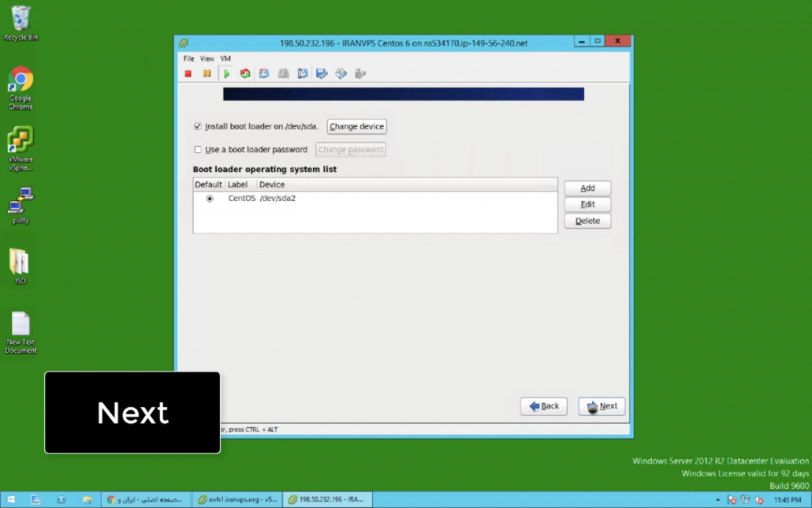Enable Use a boot loader password
The height and width of the screenshot is (508, 812).
tap(198, 150)
